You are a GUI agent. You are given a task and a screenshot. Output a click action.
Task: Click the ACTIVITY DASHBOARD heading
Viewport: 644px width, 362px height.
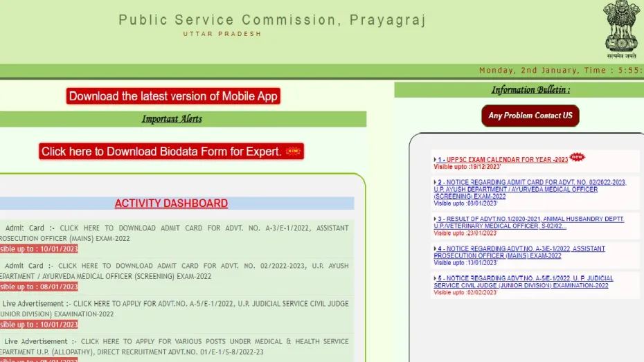171,203
